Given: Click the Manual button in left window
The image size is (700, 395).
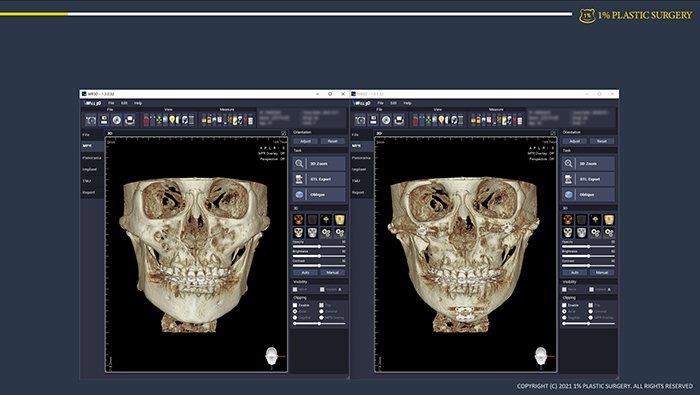Looking at the screenshot, I should pos(333,272).
